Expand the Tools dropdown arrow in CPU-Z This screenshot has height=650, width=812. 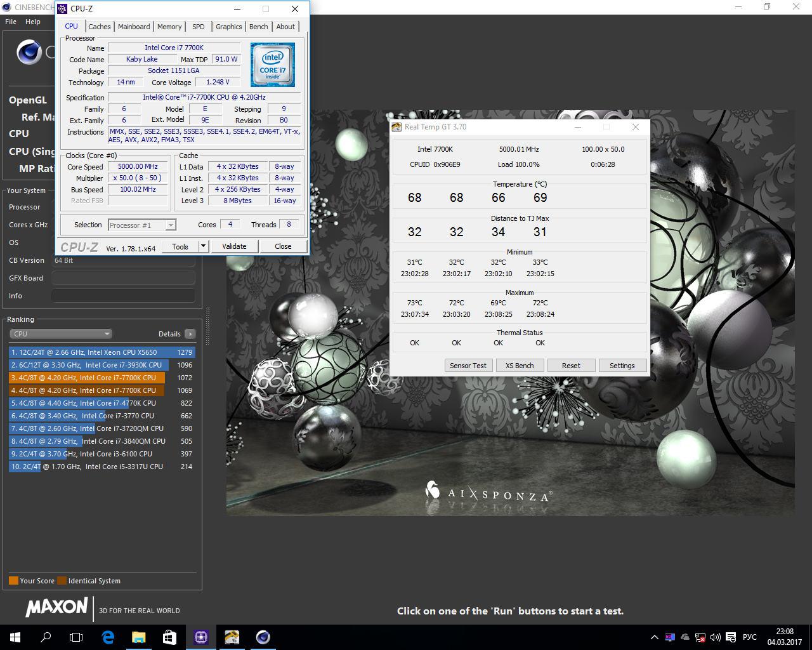tap(203, 246)
